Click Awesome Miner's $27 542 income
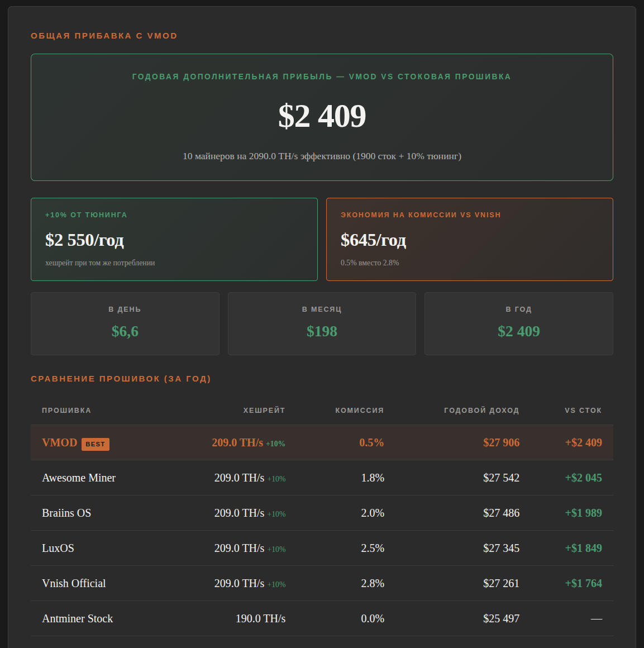Screen dimensions: 644x648 pyautogui.click(x=502, y=478)
